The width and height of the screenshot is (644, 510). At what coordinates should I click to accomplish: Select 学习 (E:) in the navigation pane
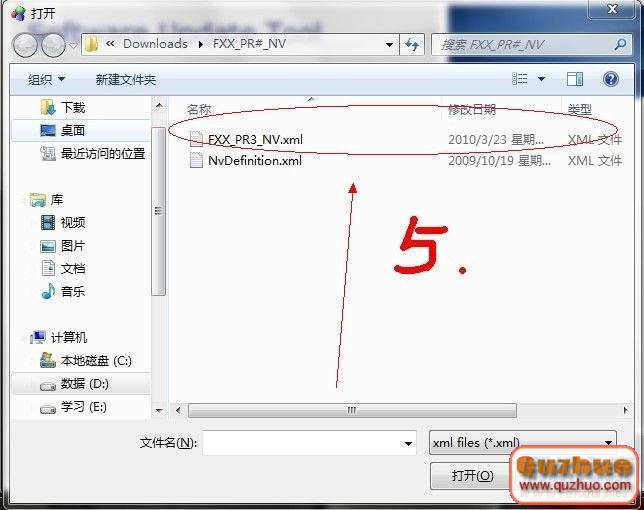point(83,407)
